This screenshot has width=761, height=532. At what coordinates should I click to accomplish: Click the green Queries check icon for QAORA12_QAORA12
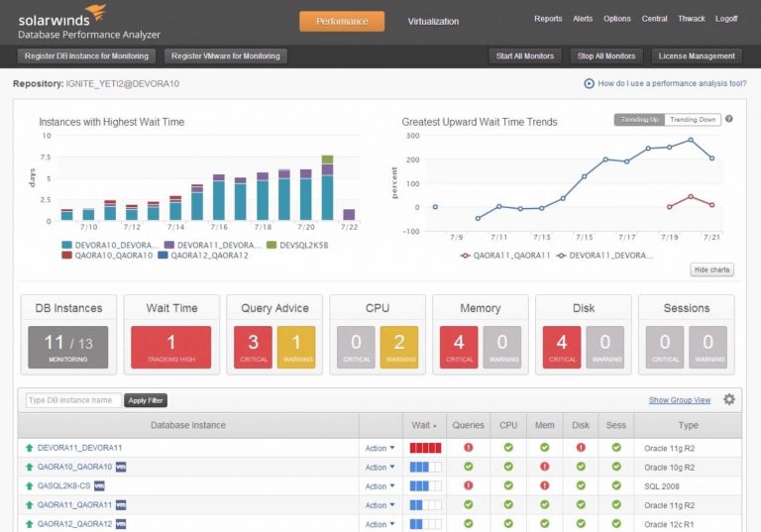point(469,524)
